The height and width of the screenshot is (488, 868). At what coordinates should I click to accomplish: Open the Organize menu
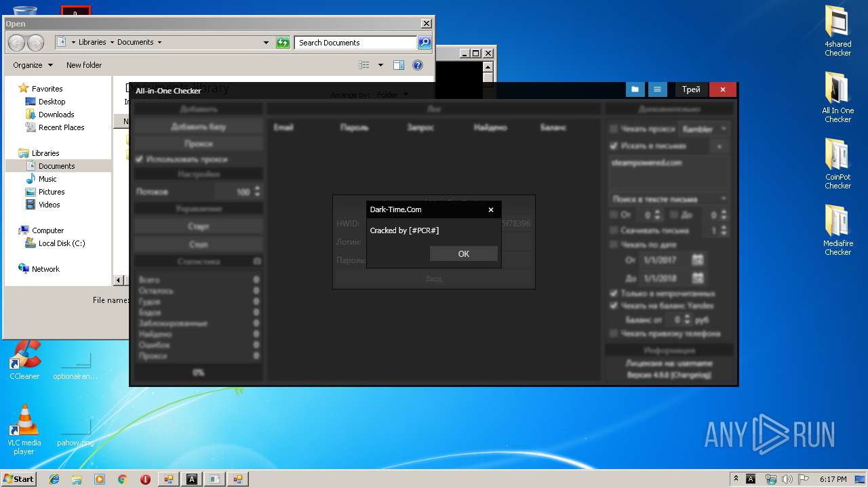tap(33, 65)
